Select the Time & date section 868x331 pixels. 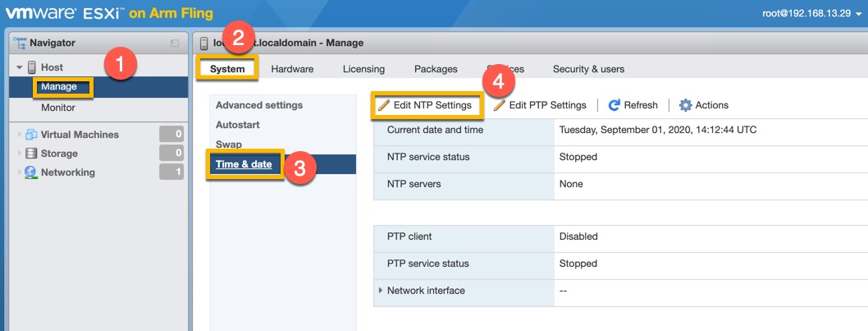click(244, 164)
